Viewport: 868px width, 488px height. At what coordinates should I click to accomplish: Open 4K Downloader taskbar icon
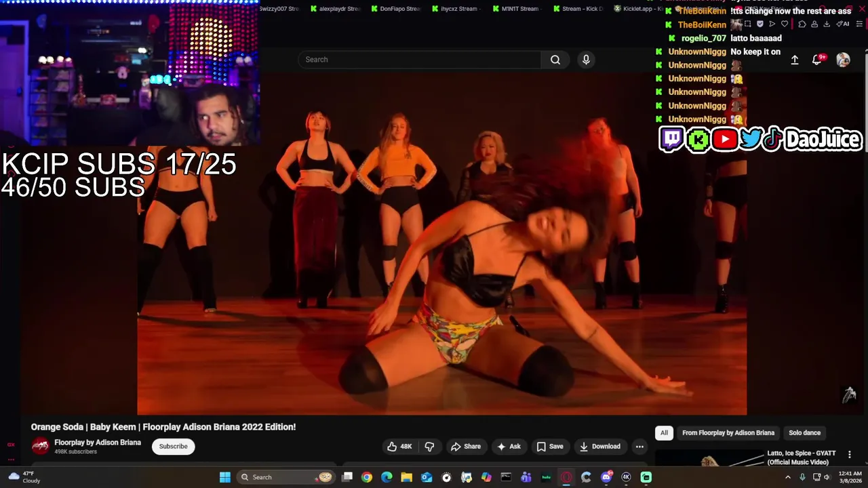pos(626,477)
